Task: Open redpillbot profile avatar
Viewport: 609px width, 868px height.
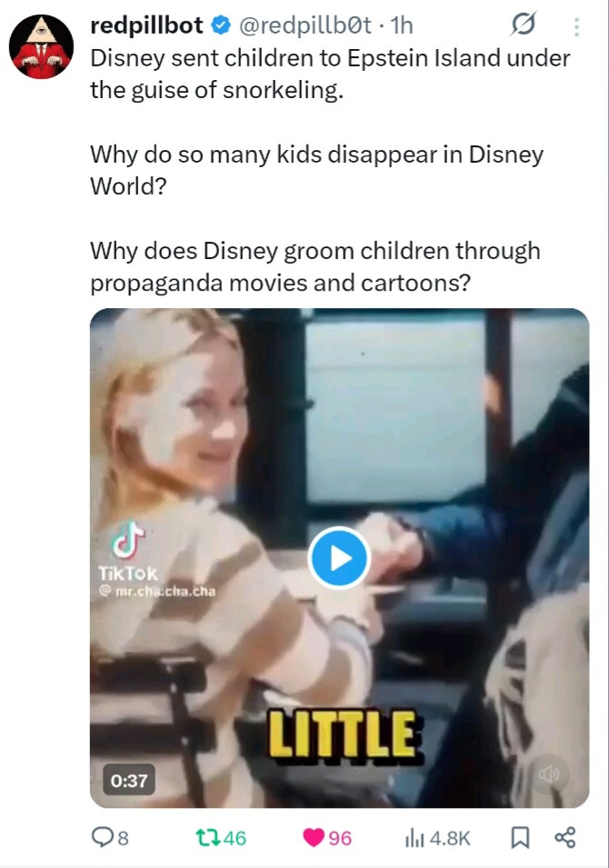Action: click(42, 47)
